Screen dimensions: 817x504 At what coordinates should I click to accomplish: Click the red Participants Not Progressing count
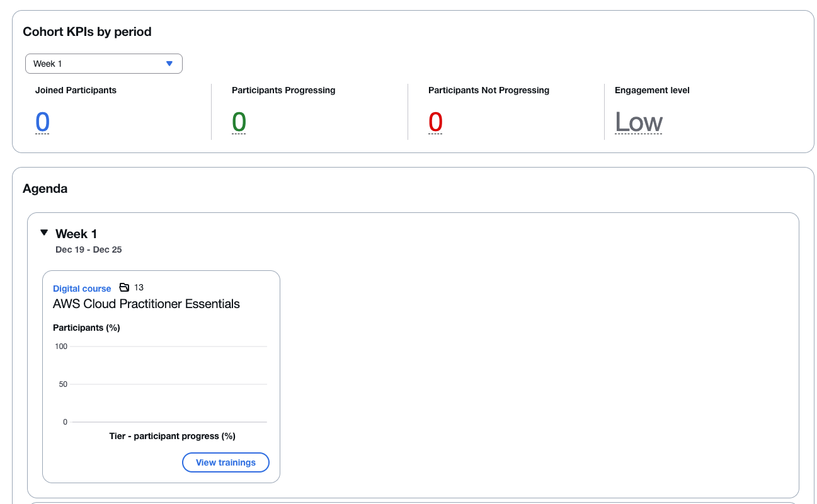click(x=435, y=122)
